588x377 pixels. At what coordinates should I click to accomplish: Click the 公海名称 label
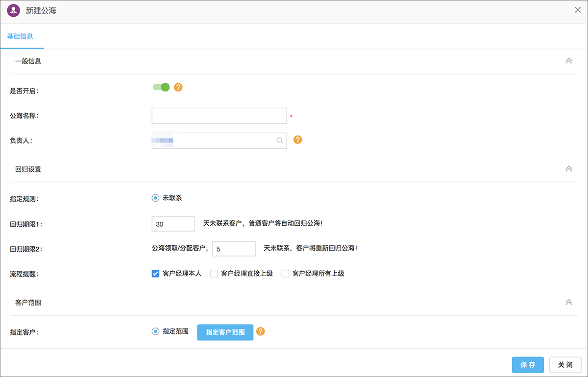(24, 116)
